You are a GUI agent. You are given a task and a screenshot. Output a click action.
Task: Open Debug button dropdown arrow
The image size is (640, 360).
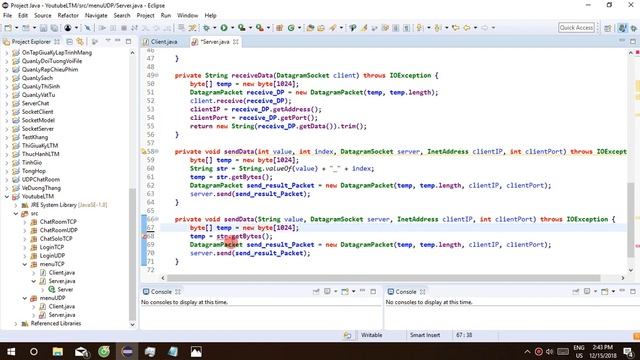point(214,28)
